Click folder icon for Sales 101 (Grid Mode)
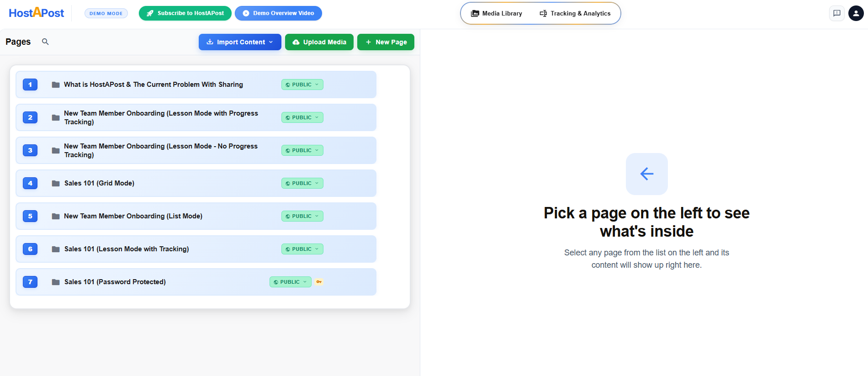This screenshot has width=868, height=376. point(56,183)
